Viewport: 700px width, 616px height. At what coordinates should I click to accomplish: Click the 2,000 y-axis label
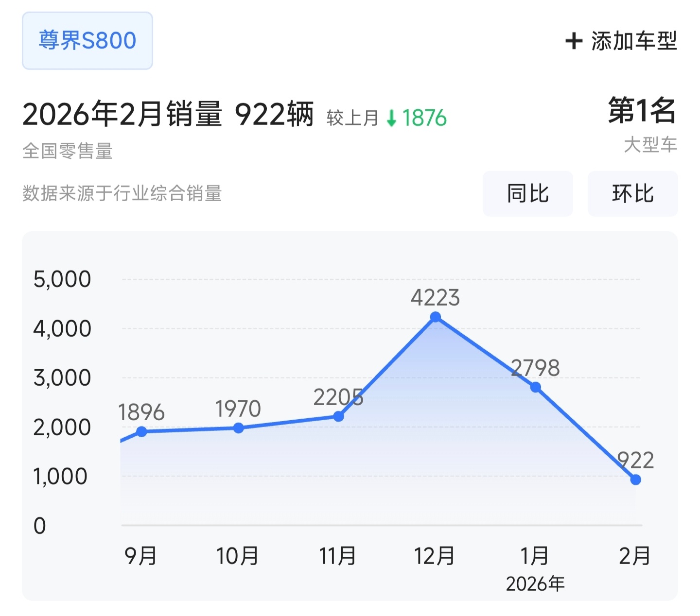coord(62,428)
